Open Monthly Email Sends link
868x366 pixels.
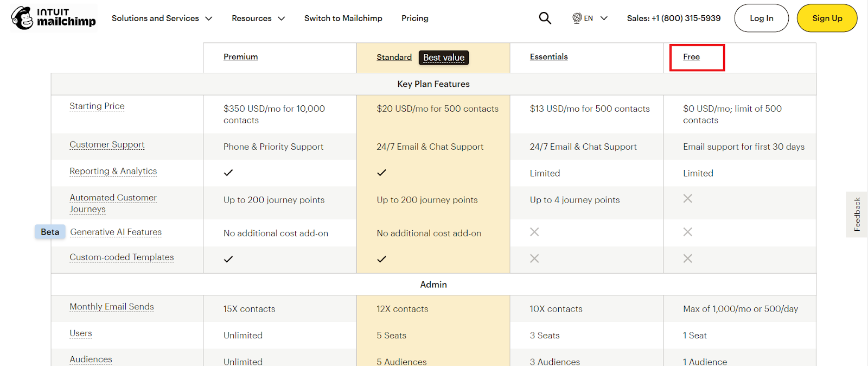[x=112, y=306]
